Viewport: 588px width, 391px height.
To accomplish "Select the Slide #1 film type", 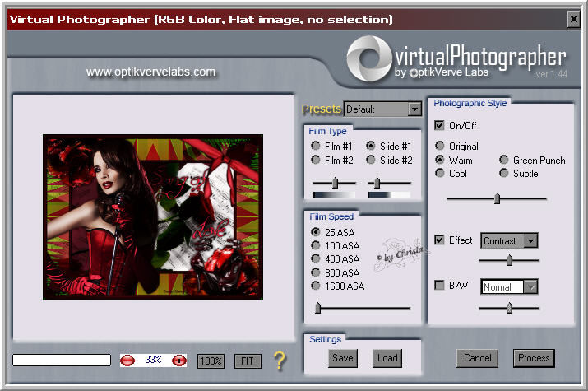I will (371, 146).
